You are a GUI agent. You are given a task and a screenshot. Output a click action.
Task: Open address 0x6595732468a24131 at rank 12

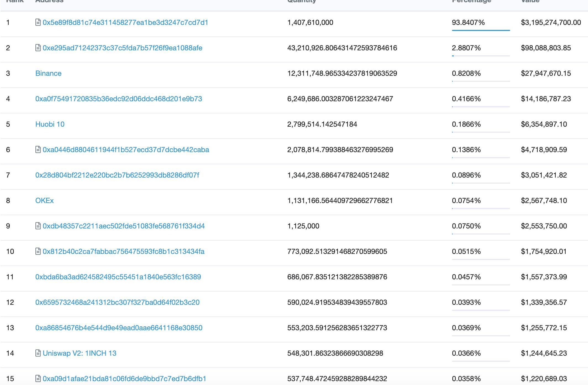[117, 302]
